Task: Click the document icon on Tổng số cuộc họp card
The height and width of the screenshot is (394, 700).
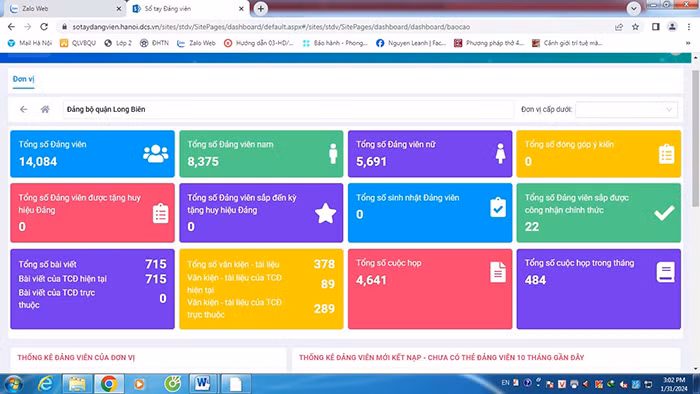Action: (x=498, y=272)
